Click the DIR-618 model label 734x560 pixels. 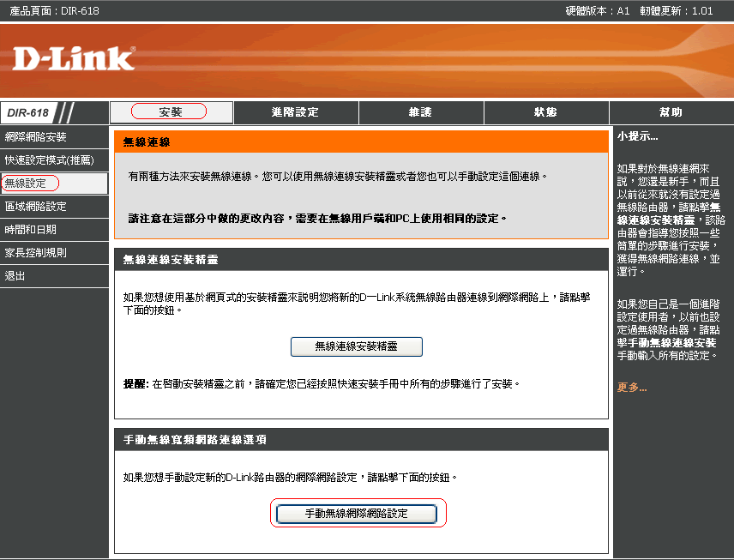28,113
